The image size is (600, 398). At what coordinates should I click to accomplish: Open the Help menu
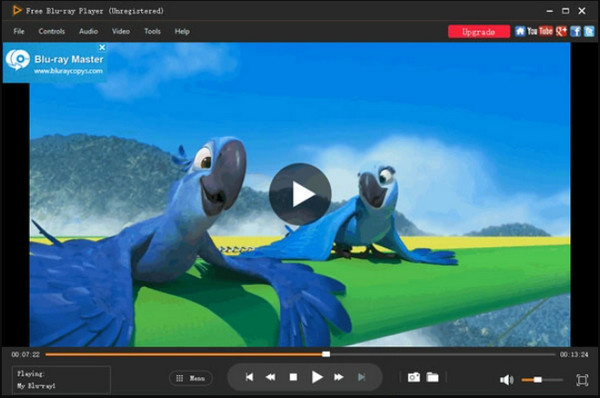click(x=182, y=31)
